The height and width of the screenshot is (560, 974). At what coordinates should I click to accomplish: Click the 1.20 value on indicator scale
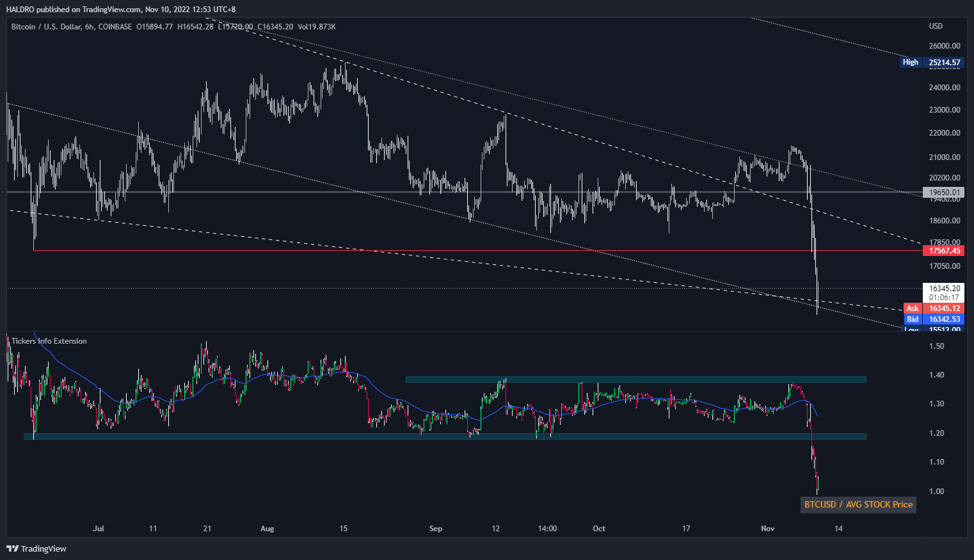click(936, 433)
